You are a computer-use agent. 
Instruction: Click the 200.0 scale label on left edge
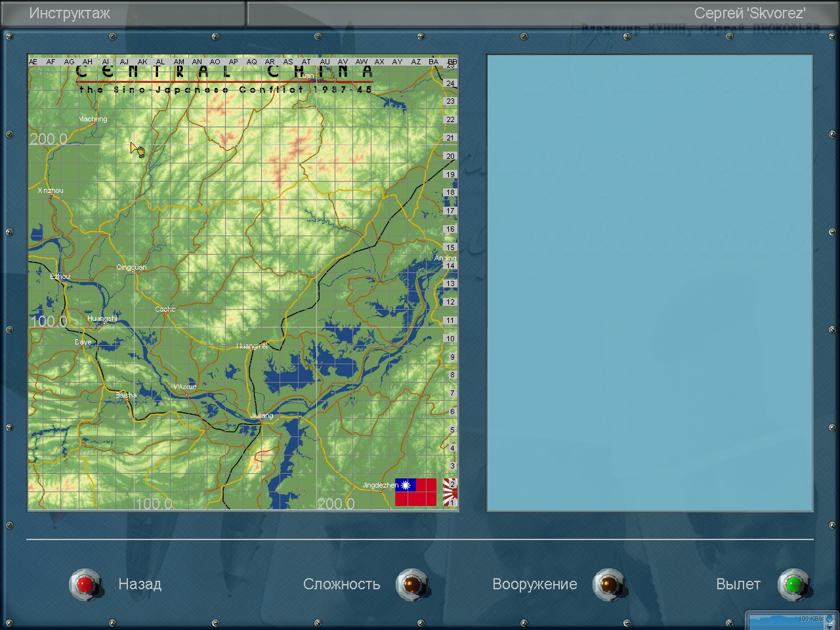[49, 139]
